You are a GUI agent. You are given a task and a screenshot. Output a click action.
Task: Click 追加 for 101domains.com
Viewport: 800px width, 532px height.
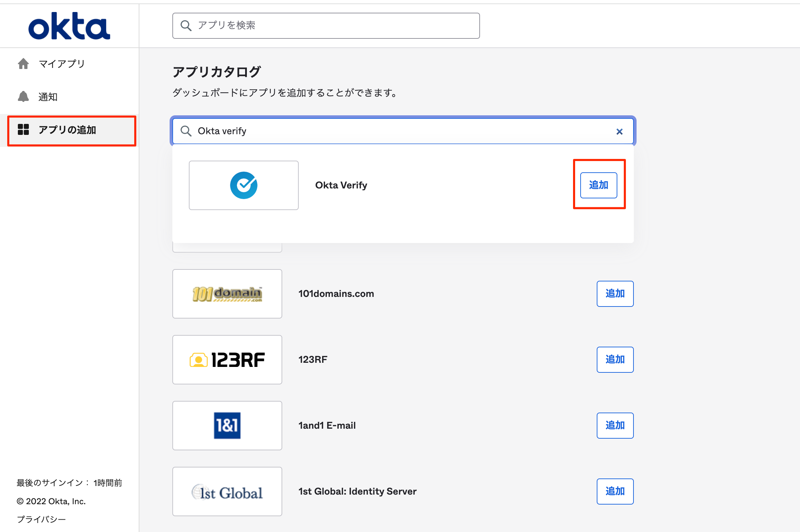click(x=615, y=294)
